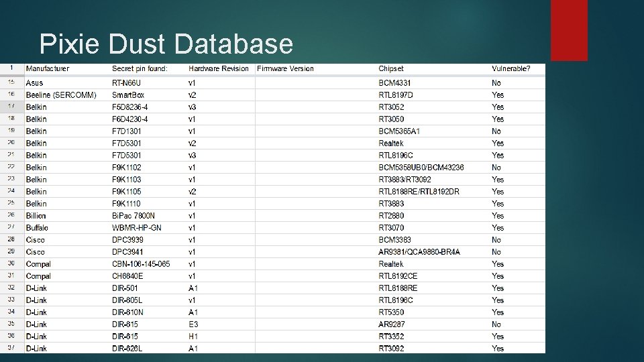Select the F6D4230-4 model cell
The height and width of the screenshot is (362, 644).
pos(129,119)
